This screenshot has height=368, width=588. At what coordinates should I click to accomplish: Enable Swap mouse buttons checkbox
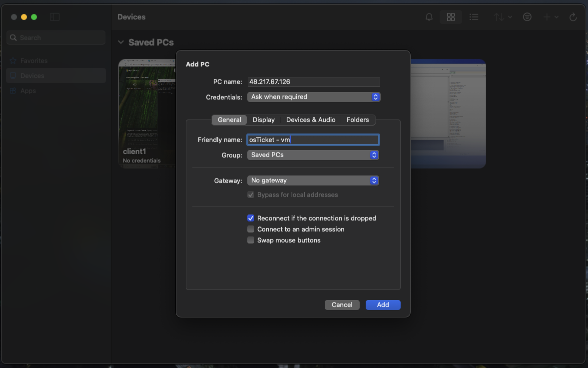[x=251, y=240]
